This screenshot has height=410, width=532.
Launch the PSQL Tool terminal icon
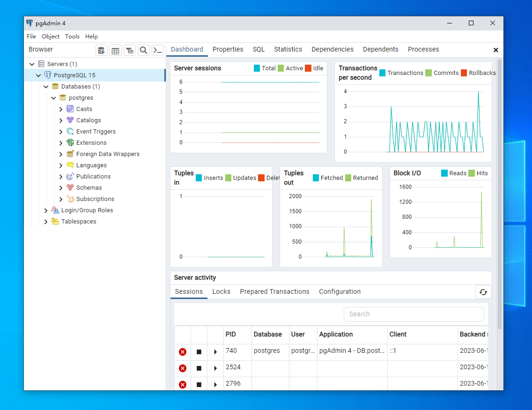pos(158,50)
